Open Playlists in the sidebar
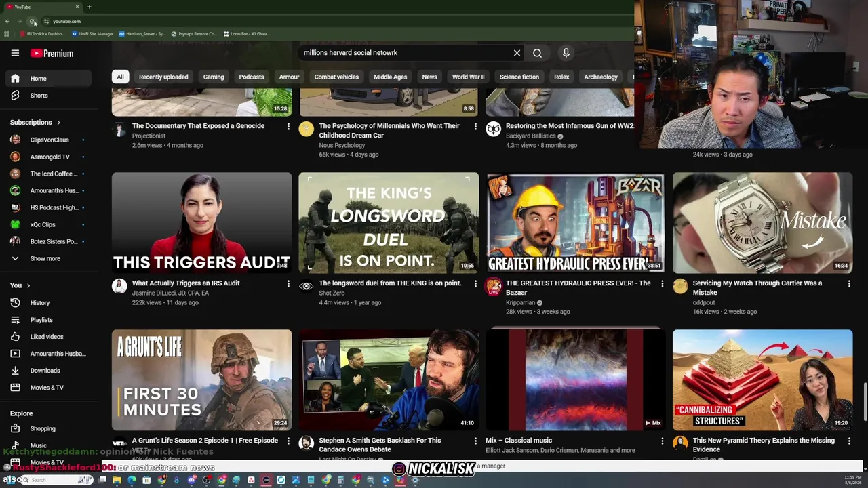The image size is (868, 488). point(47,320)
